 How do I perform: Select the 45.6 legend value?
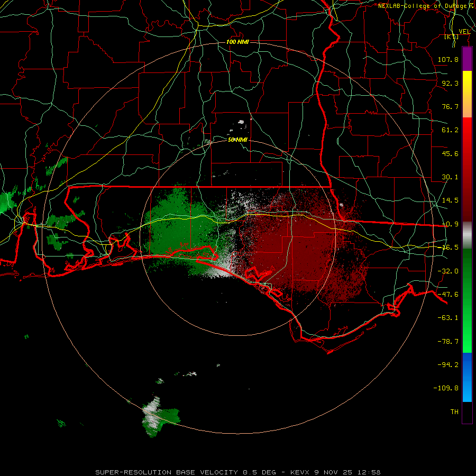tap(450, 153)
